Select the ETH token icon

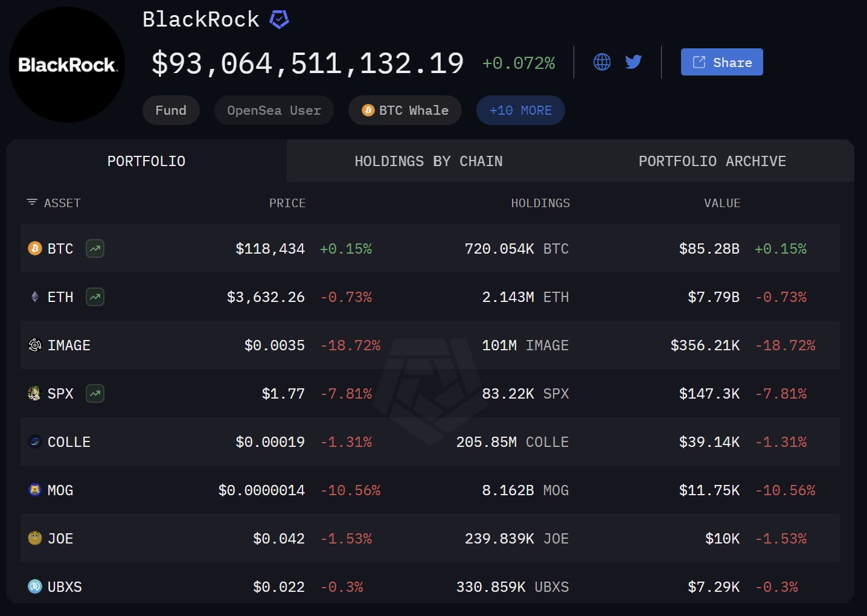(34, 297)
